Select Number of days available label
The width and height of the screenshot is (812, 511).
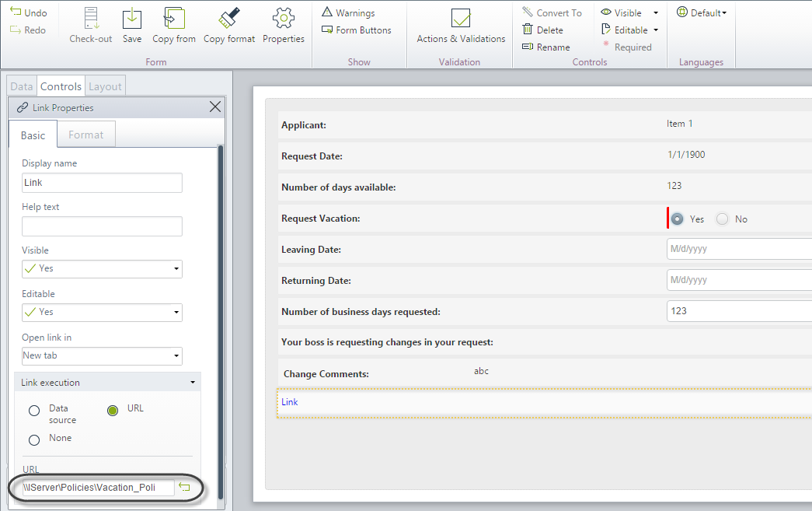[x=339, y=187]
